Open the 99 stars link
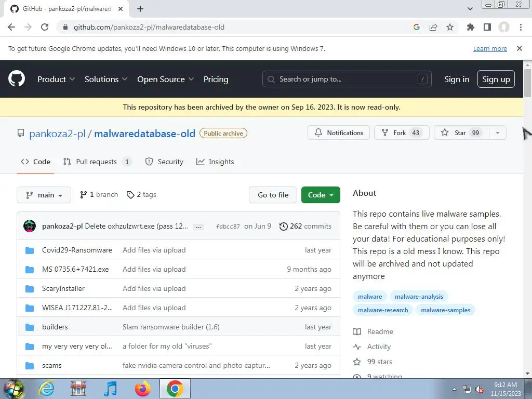This screenshot has width=532, height=399. coord(373,362)
